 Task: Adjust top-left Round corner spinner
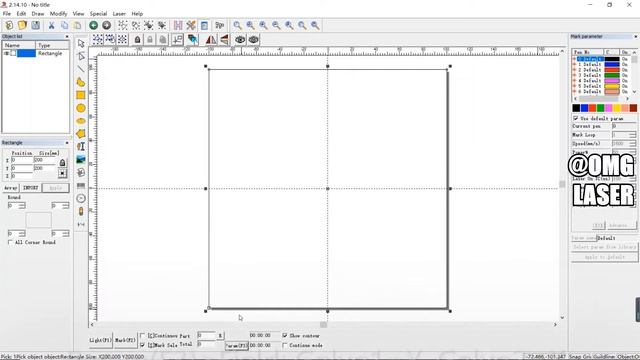tap(22, 206)
